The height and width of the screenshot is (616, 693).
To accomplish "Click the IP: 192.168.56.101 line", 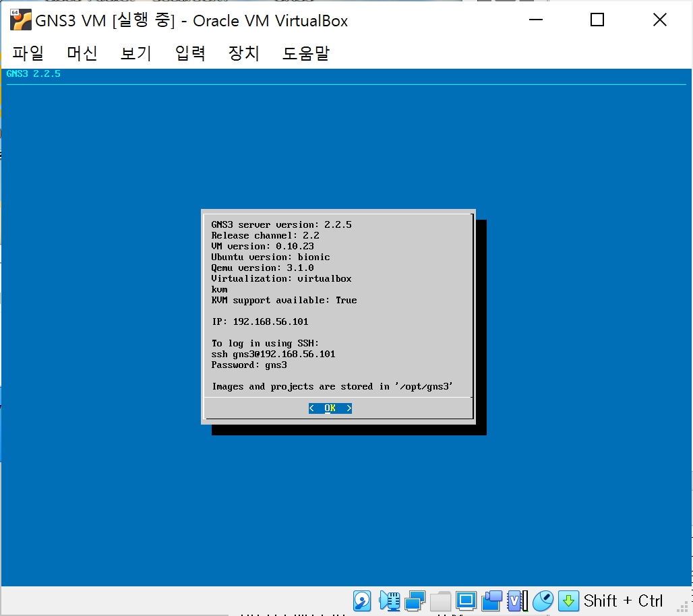I will click(260, 321).
